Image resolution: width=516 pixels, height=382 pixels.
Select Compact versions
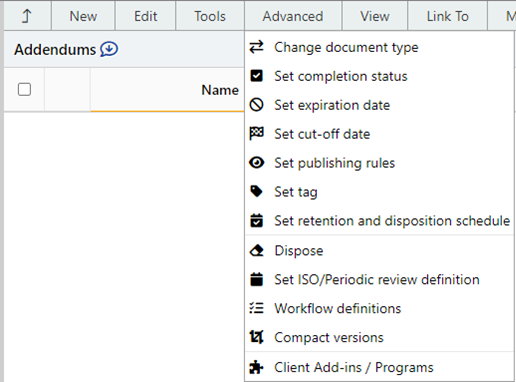[379, 337]
